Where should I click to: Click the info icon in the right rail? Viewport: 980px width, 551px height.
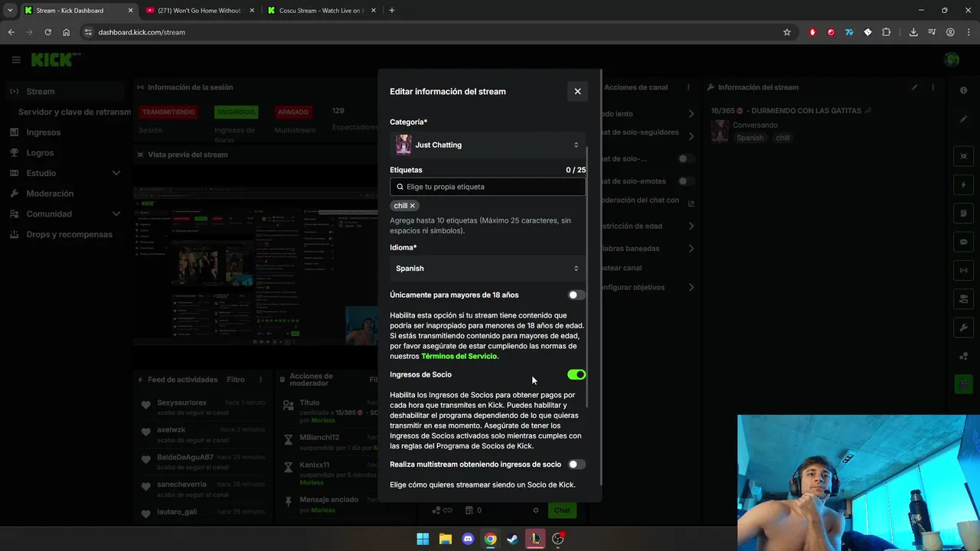[x=963, y=90]
